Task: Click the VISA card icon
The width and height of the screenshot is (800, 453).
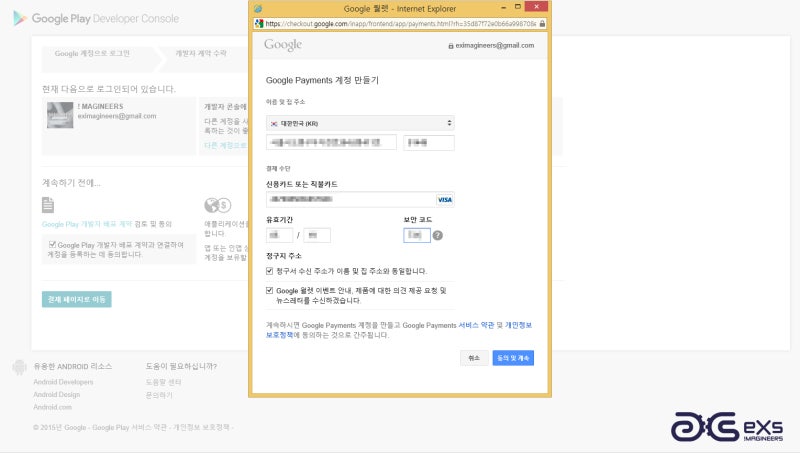Action: [x=445, y=200]
